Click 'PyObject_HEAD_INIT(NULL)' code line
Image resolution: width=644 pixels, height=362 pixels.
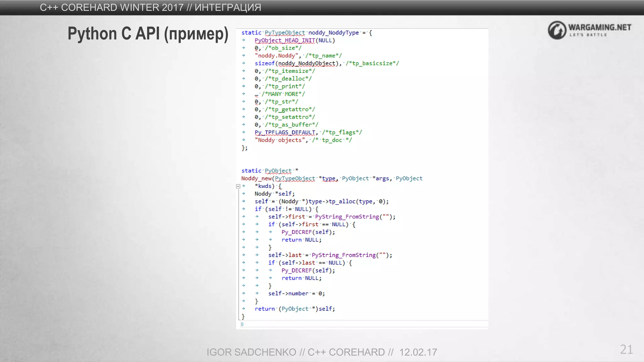[x=295, y=41]
